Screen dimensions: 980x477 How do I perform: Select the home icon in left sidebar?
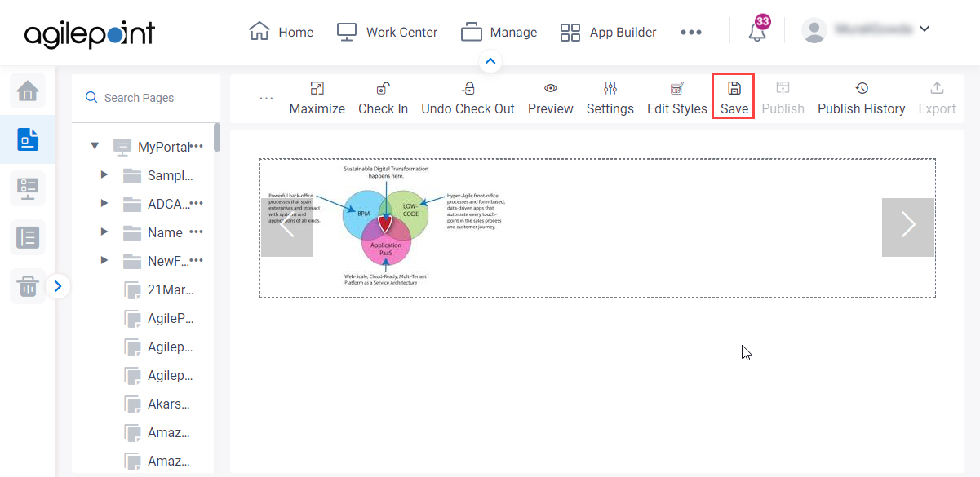coord(28,90)
